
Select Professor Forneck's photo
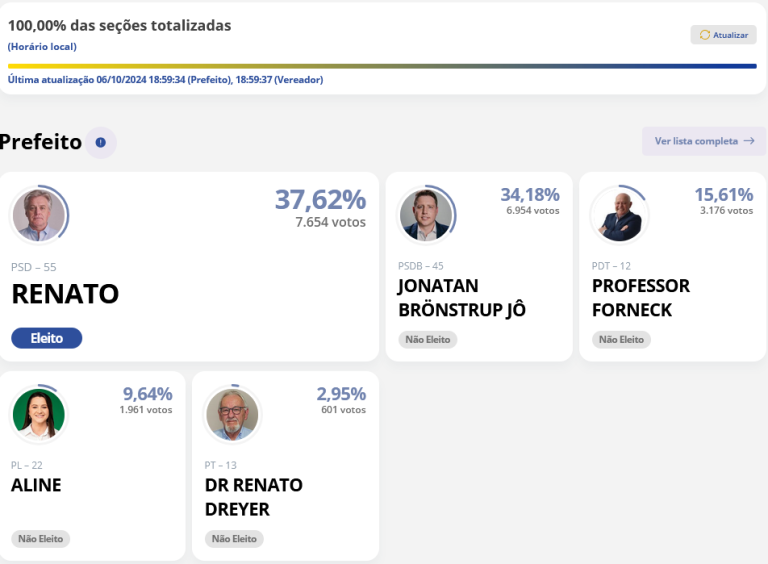(617, 215)
